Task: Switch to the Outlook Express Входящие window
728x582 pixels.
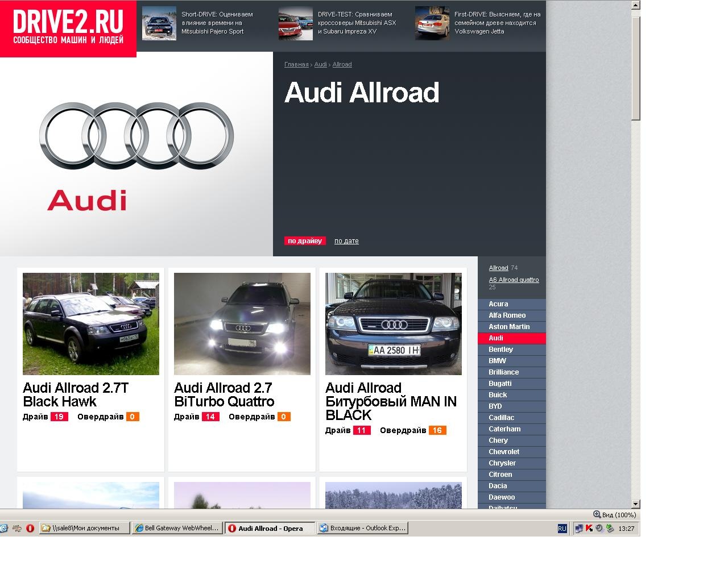Action: tap(363, 528)
